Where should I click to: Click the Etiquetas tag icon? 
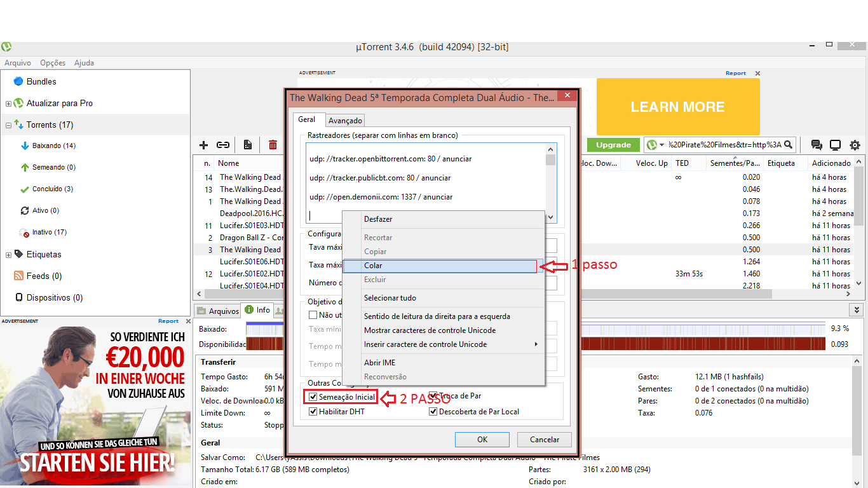pyautogui.click(x=18, y=254)
